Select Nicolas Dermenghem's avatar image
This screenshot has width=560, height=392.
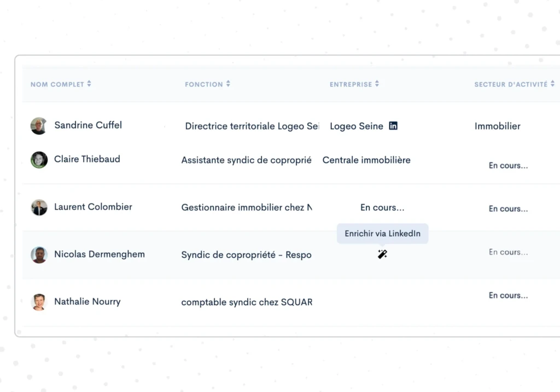pos(38,255)
